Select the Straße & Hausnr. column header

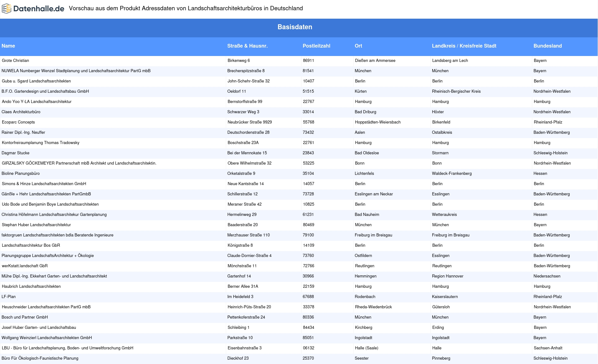point(247,46)
